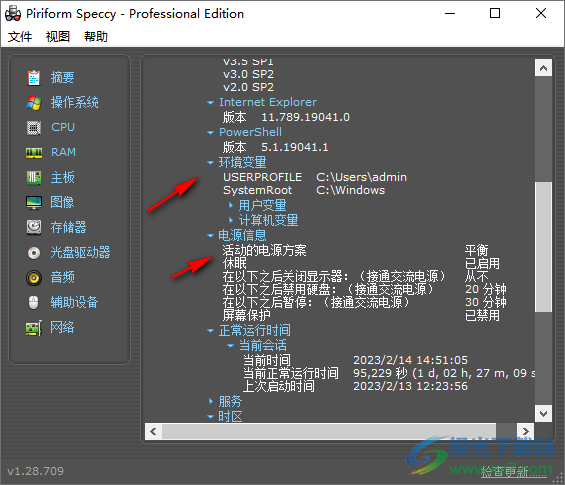Expand the 服务 node
The image size is (565, 485).
point(211,401)
